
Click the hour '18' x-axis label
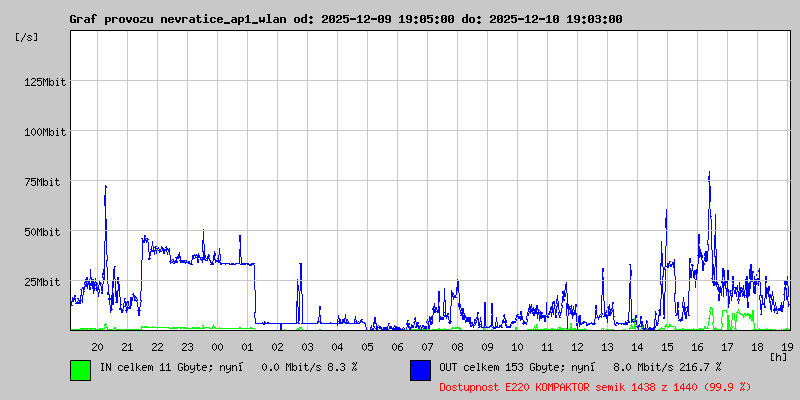tap(757, 347)
